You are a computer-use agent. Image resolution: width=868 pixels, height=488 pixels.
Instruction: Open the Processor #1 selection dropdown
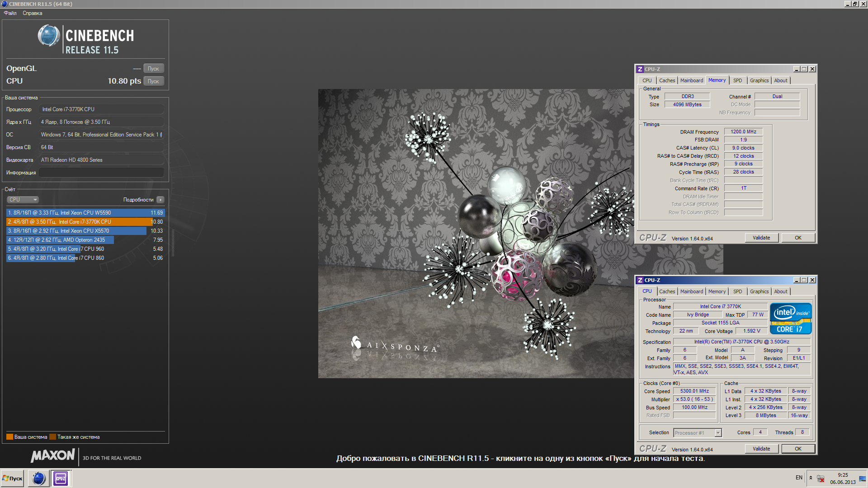click(x=698, y=433)
